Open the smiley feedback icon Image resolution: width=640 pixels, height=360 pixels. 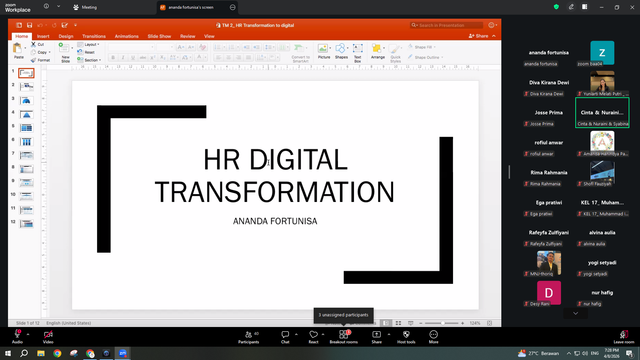point(491,25)
